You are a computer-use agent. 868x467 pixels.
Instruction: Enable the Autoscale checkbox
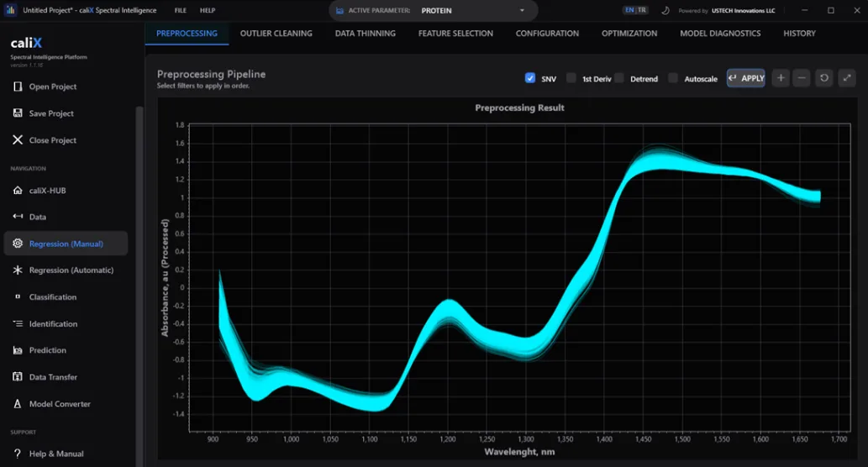point(672,78)
